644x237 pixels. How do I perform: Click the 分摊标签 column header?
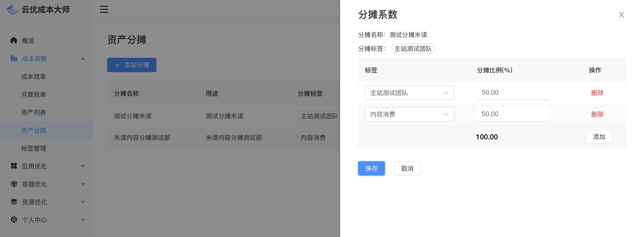(x=310, y=93)
